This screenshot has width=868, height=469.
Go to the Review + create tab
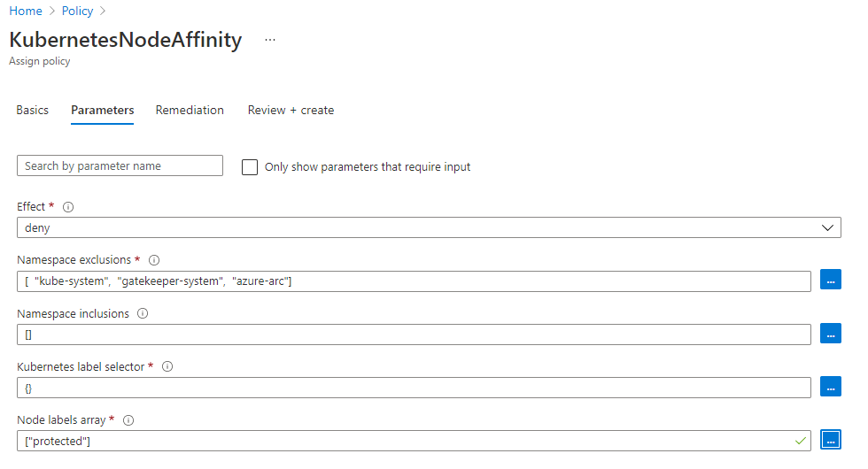tap(291, 111)
